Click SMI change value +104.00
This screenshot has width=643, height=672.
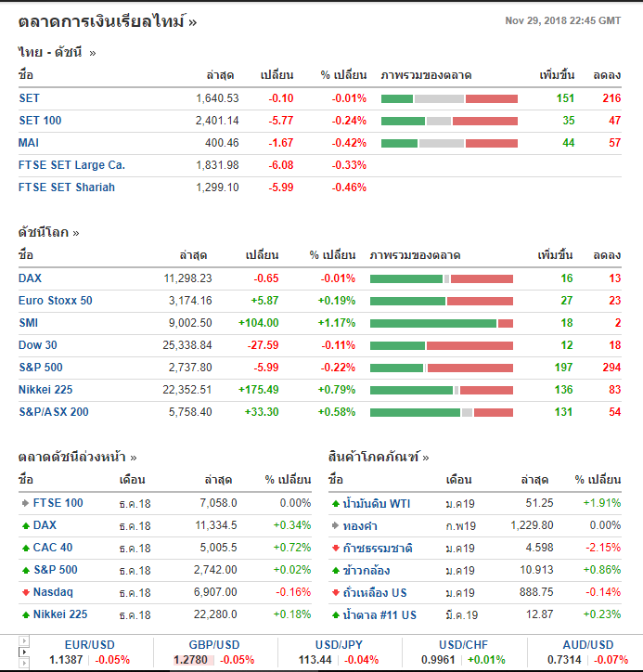click(258, 323)
